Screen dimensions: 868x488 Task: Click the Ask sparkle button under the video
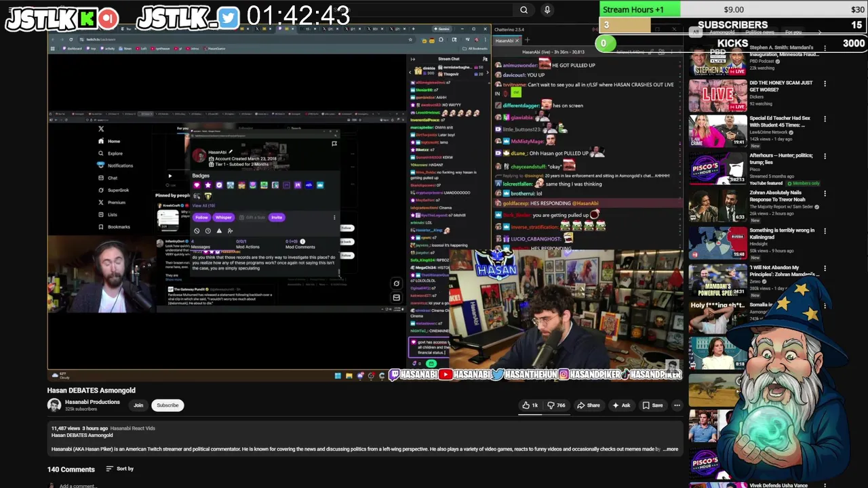pyautogui.click(x=621, y=405)
